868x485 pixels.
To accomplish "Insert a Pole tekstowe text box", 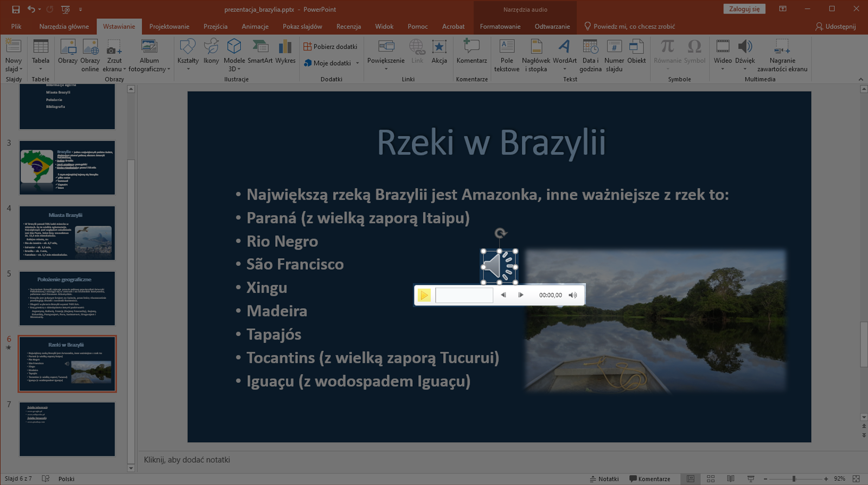I will pyautogui.click(x=507, y=55).
